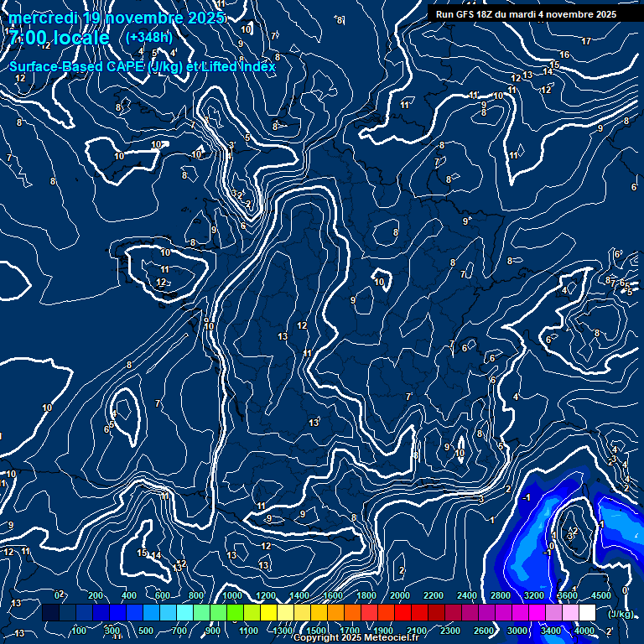This screenshot has height=644, width=644.
Task: Click the '2800' legend value
Action: click(x=501, y=595)
